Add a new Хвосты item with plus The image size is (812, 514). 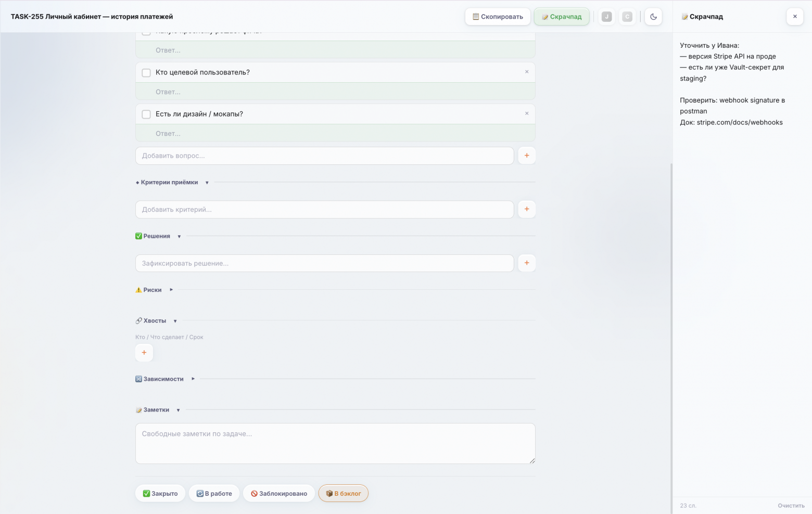pos(144,353)
